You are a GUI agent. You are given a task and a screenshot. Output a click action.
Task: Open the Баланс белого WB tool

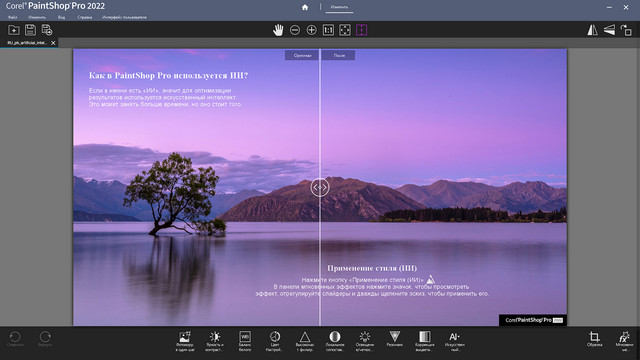[245, 341]
